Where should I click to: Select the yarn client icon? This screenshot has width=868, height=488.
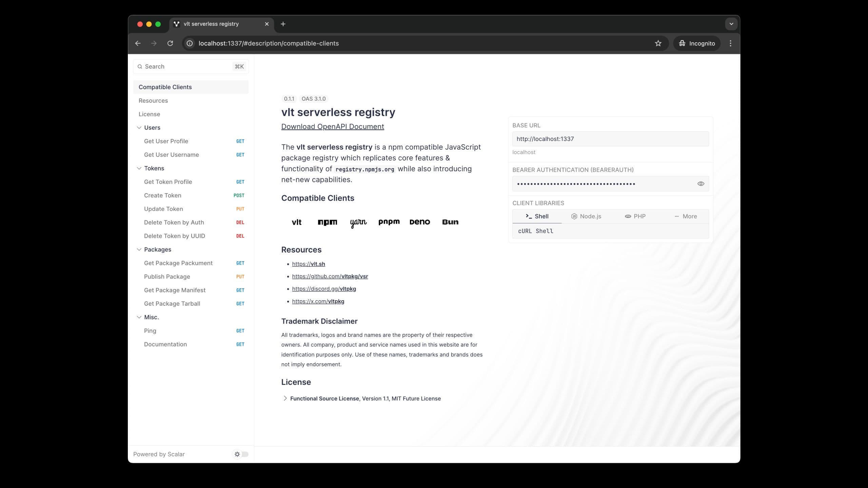coord(358,222)
